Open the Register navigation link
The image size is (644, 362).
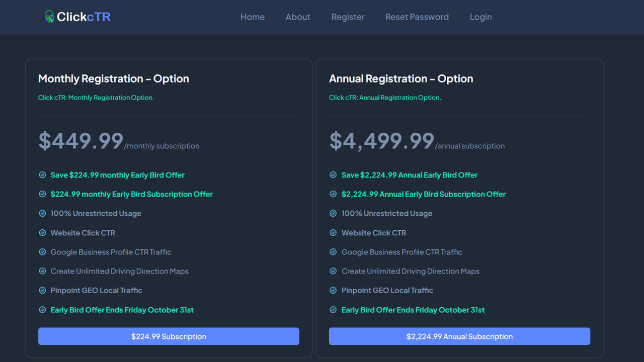[x=348, y=17]
